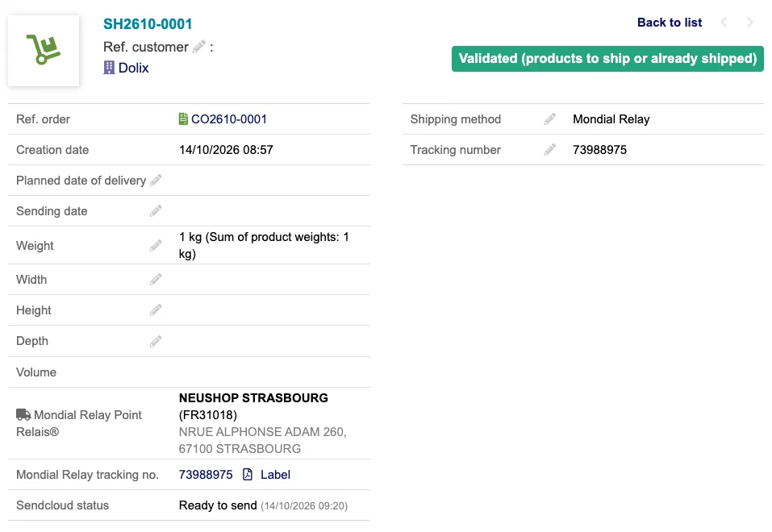Image resolution: width=772 pixels, height=532 pixels.
Task: Edit Planned date of delivery pencil
Action: (156, 180)
